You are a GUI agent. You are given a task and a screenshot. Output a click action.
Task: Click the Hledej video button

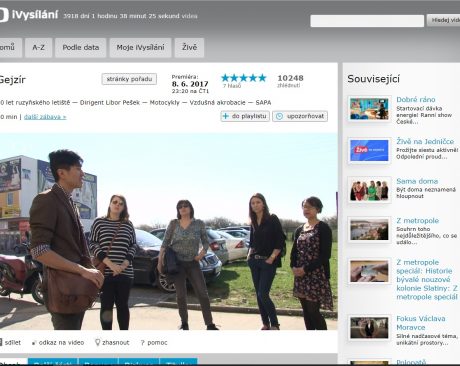[443, 20]
